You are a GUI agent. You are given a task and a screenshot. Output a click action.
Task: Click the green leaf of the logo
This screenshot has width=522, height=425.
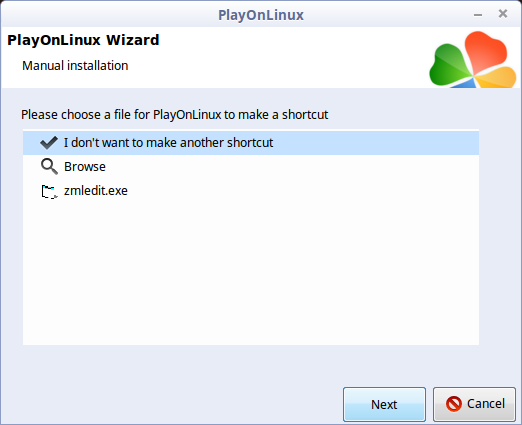click(448, 67)
